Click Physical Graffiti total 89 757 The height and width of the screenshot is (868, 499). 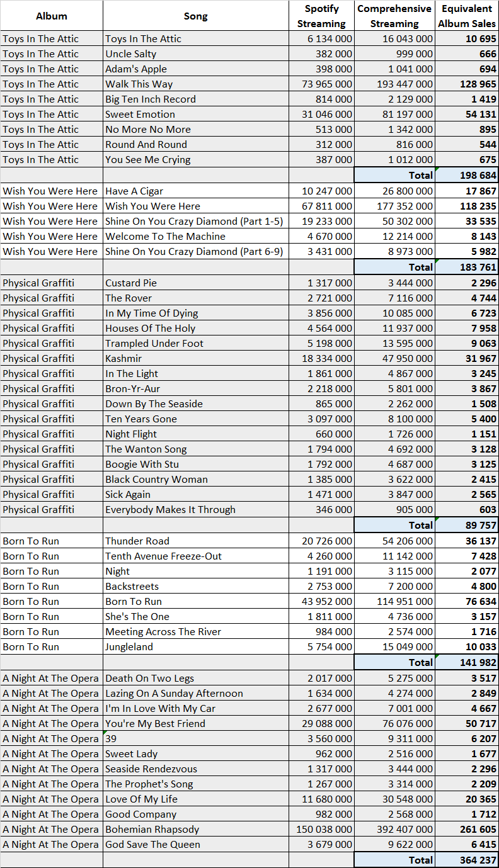[467, 525]
